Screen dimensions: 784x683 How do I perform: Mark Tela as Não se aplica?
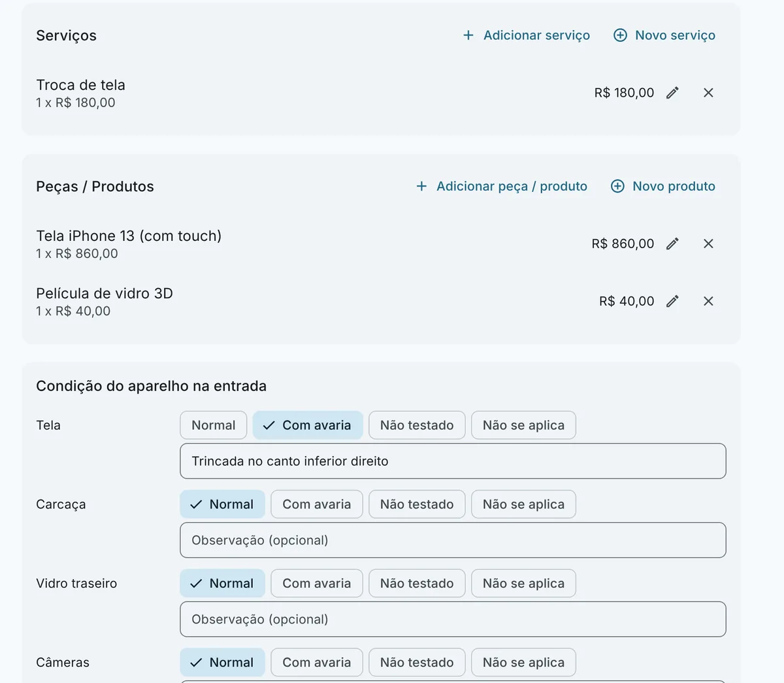pos(523,425)
